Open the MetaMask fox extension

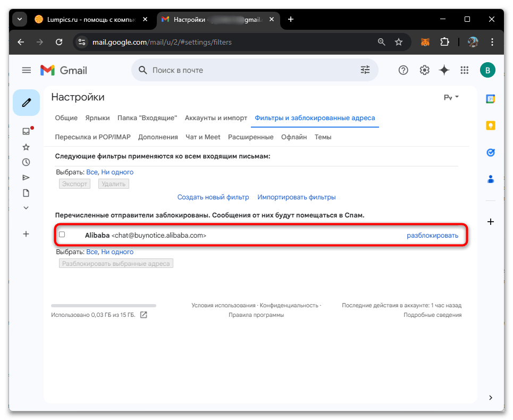pyautogui.click(x=425, y=42)
